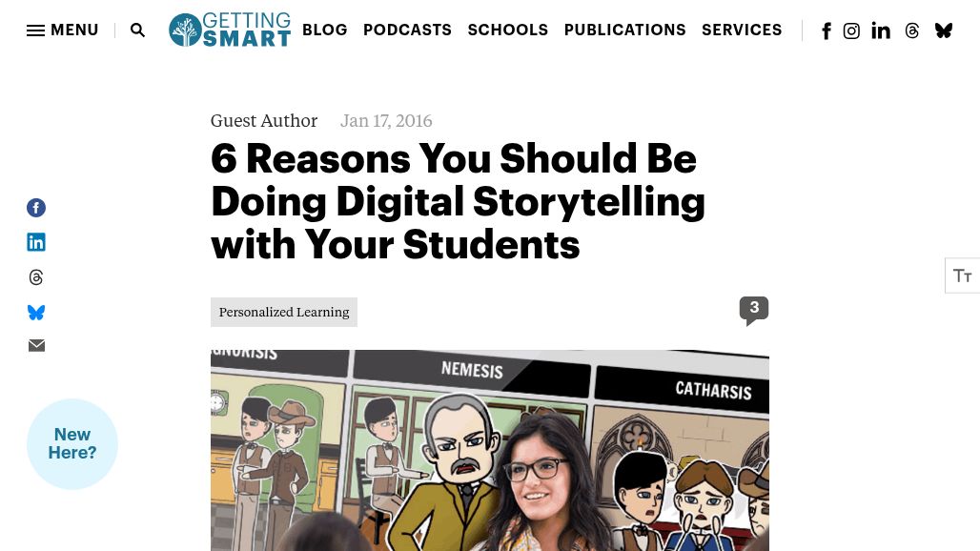Click the New Here? circle button
Screen dimensions: 980x551
72,443
